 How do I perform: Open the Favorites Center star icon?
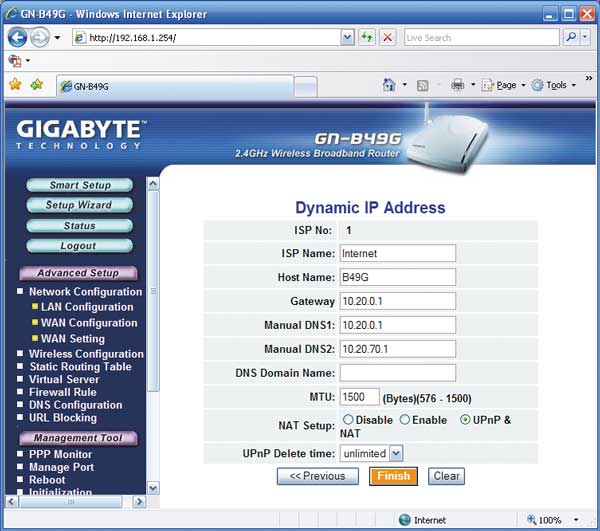pyautogui.click(x=16, y=85)
